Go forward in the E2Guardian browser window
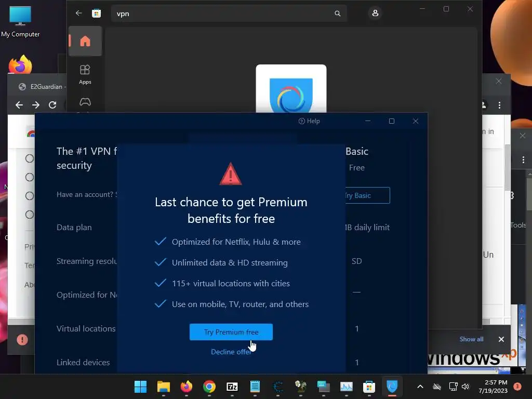 click(36, 105)
